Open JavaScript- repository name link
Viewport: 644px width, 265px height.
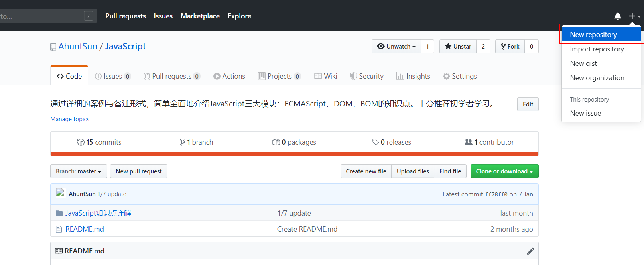[127, 46]
